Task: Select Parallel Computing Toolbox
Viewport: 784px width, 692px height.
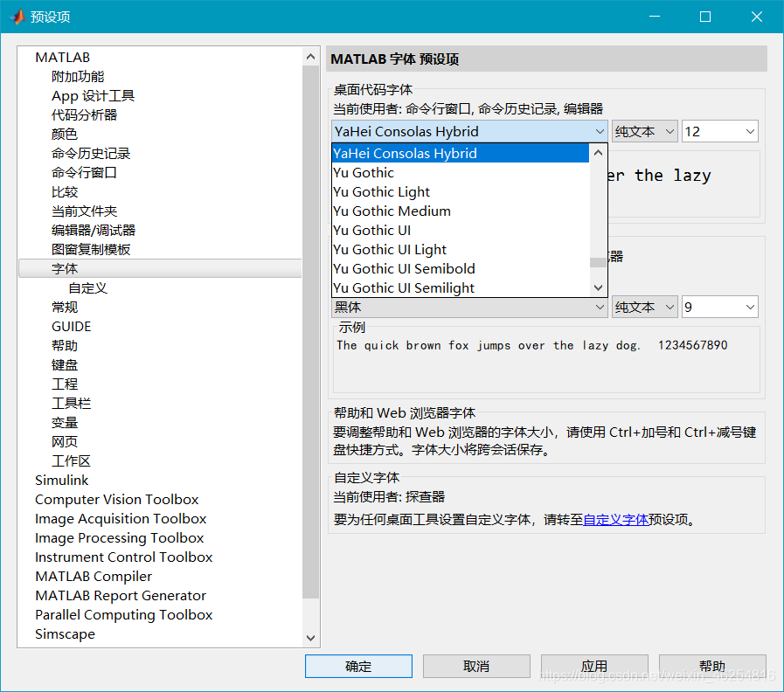Action: 123,614
